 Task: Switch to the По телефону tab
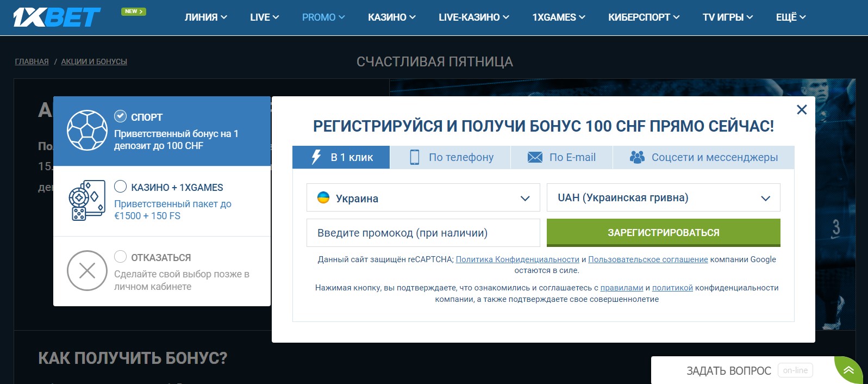coord(451,157)
